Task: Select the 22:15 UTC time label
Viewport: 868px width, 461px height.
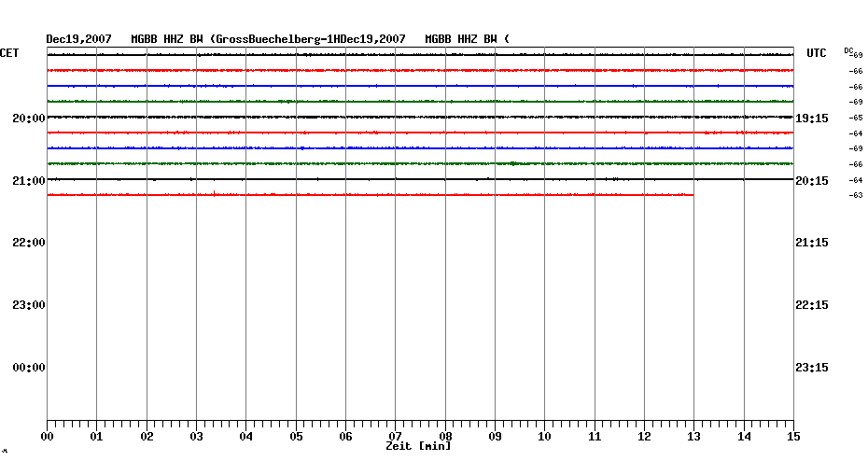Action: click(x=812, y=305)
